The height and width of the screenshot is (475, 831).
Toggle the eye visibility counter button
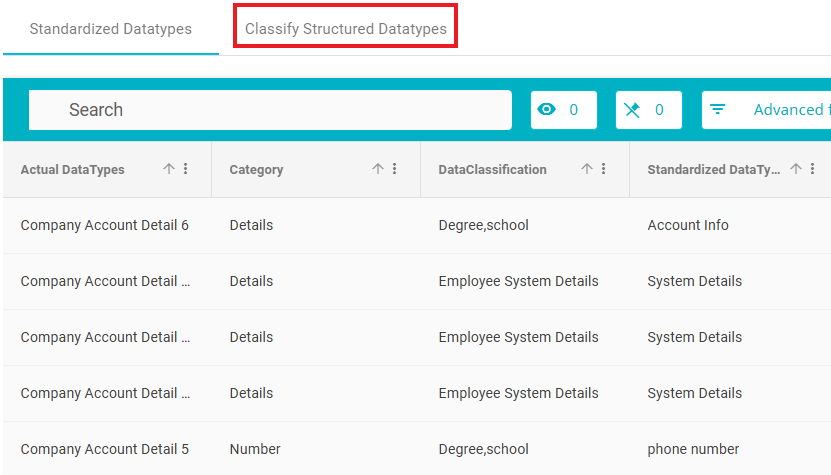click(564, 110)
